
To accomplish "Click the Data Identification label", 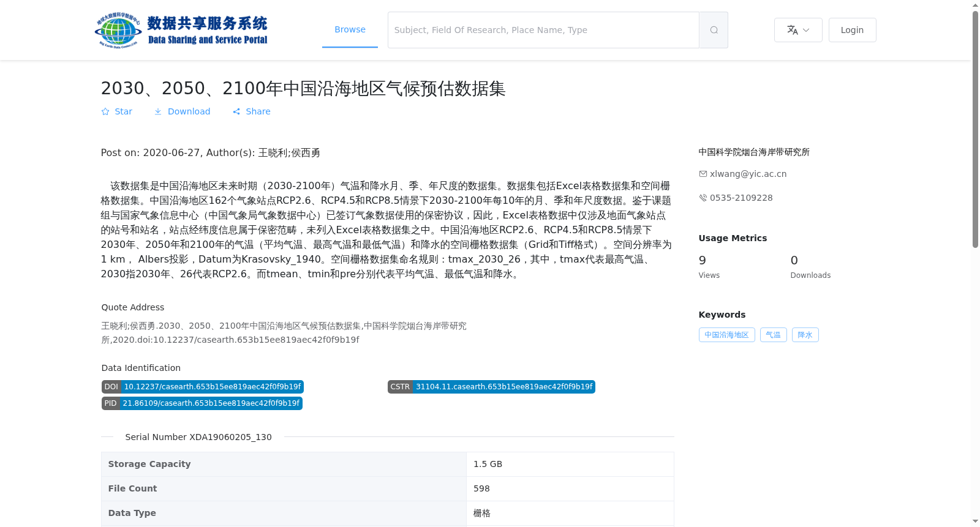I will click(141, 368).
